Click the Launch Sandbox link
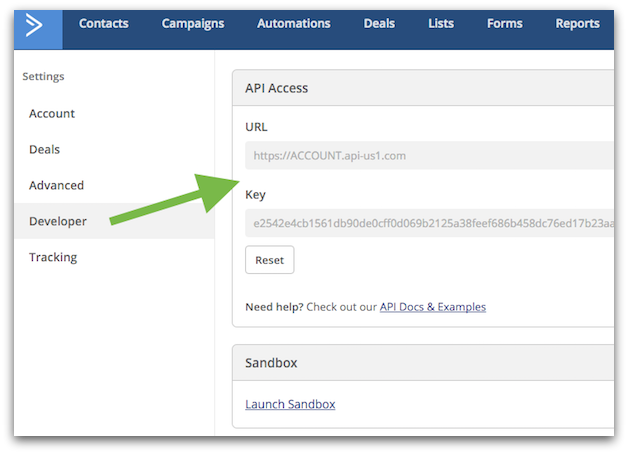This screenshot has height=454, width=628. [x=290, y=404]
